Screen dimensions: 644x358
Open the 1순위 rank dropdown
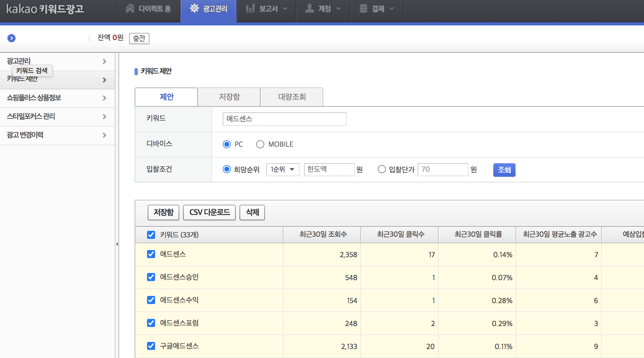click(x=283, y=169)
